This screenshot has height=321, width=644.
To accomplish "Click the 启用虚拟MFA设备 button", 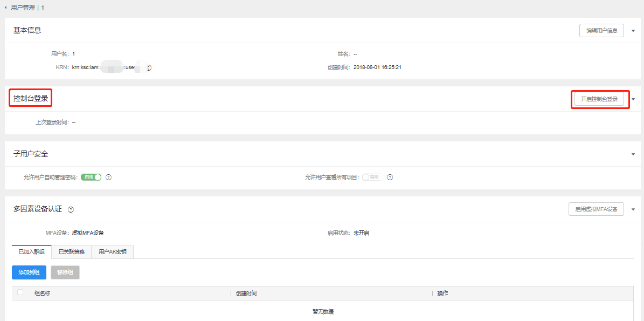I will pyautogui.click(x=596, y=209).
